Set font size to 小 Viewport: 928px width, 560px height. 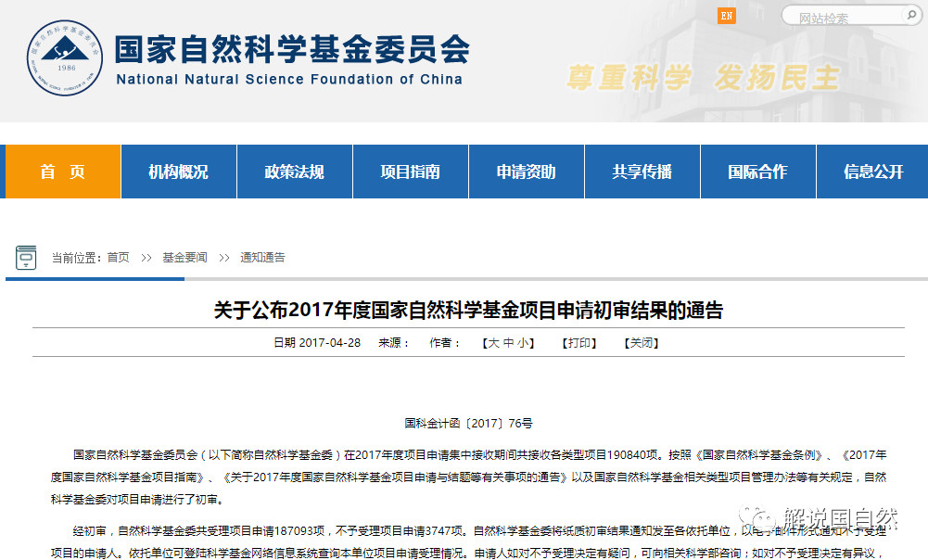tap(523, 343)
